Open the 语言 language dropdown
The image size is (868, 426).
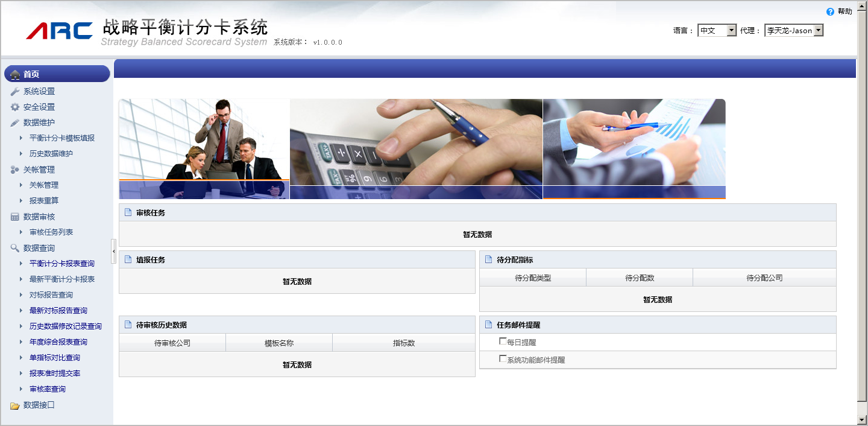[731, 30]
